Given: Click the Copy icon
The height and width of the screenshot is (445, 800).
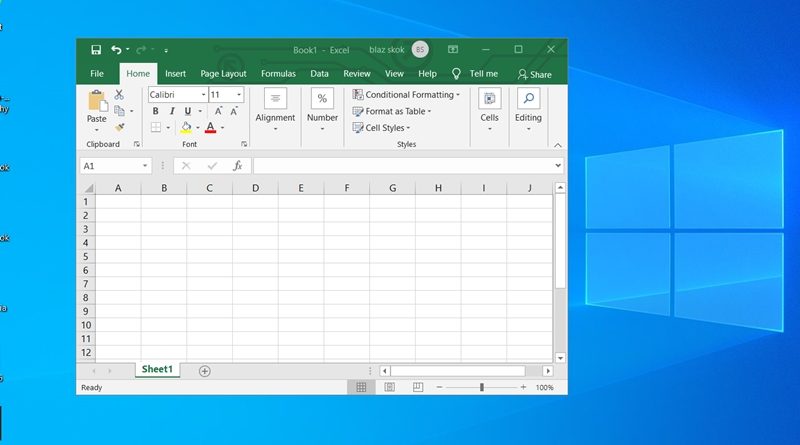Looking at the screenshot, I should pyautogui.click(x=119, y=111).
